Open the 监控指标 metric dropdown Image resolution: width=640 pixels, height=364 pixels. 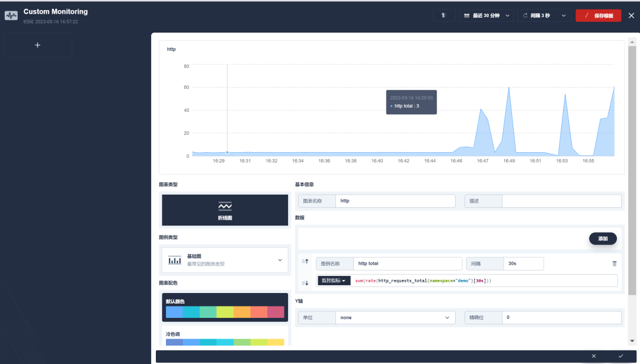[x=334, y=281]
